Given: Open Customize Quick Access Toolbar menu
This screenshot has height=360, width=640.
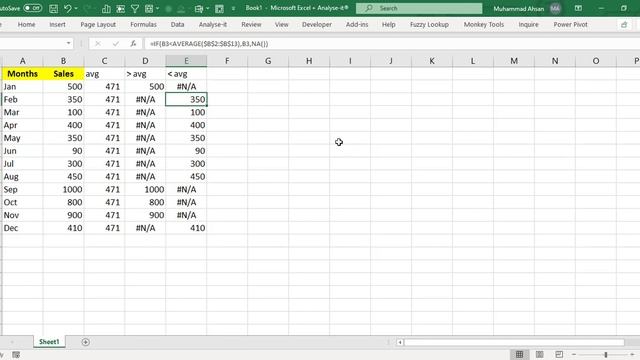Looking at the screenshot, I should (233, 9).
